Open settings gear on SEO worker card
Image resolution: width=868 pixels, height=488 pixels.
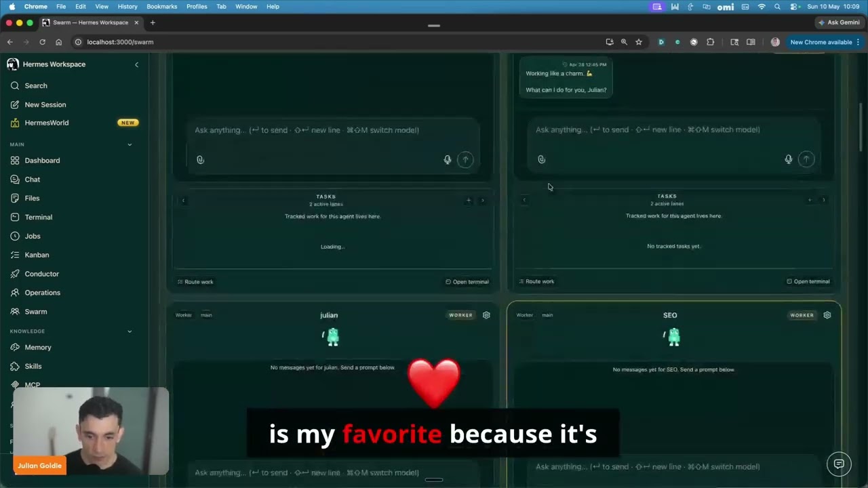click(827, 315)
